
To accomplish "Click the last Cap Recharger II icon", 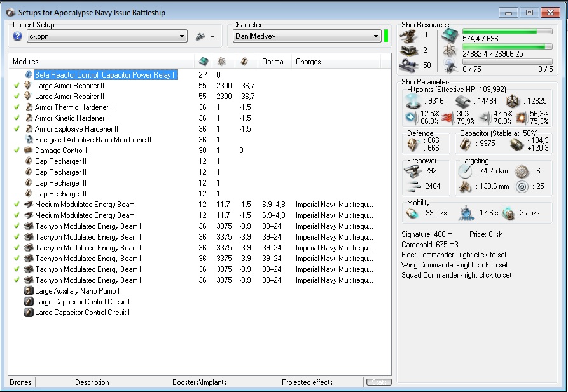I will coord(29,193).
